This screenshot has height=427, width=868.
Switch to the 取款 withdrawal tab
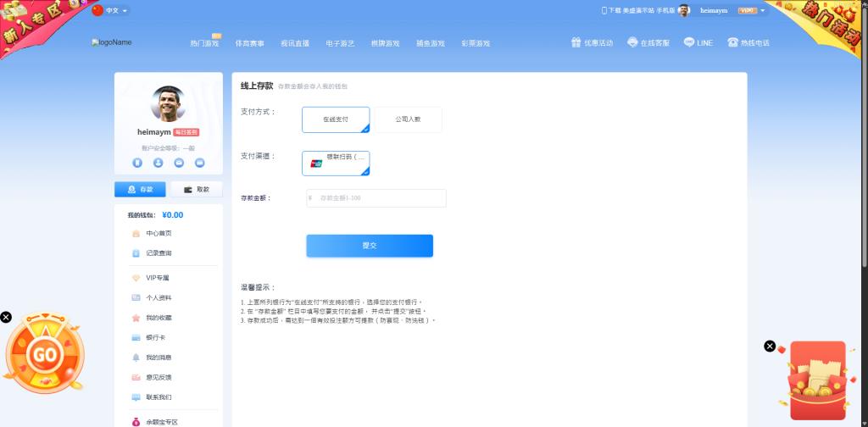(x=197, y=190)
